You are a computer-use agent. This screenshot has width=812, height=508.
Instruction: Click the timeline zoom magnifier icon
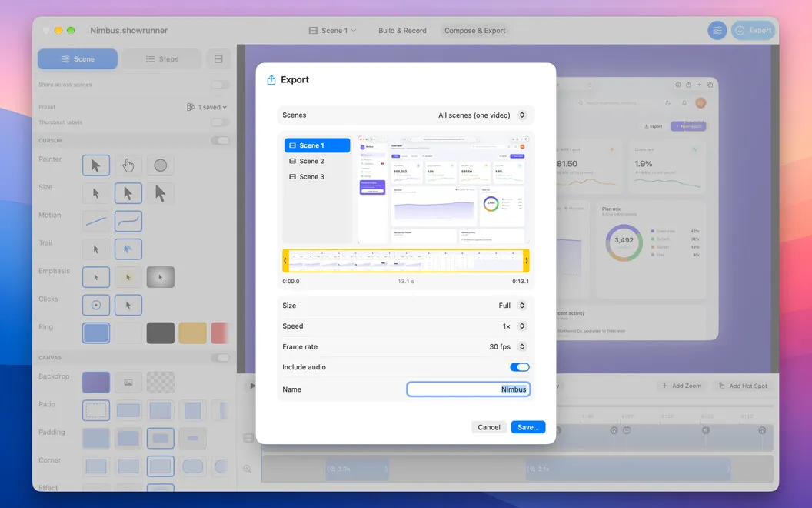(248, 469)
